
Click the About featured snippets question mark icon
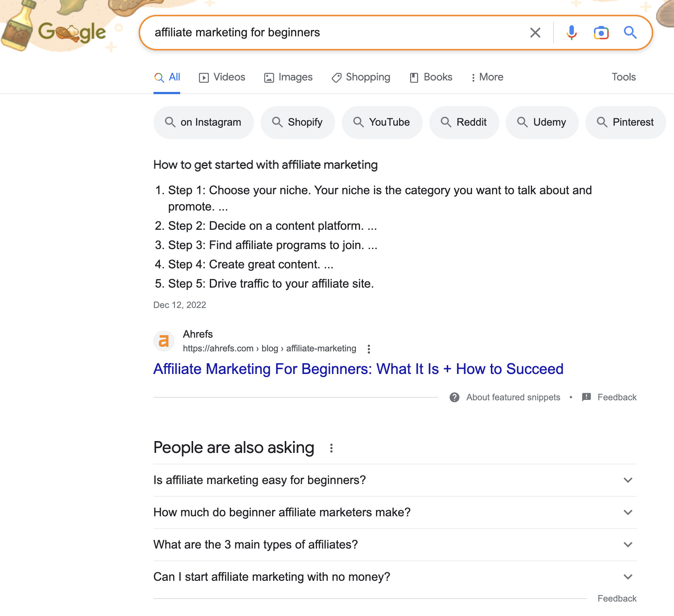click(455, 397)
